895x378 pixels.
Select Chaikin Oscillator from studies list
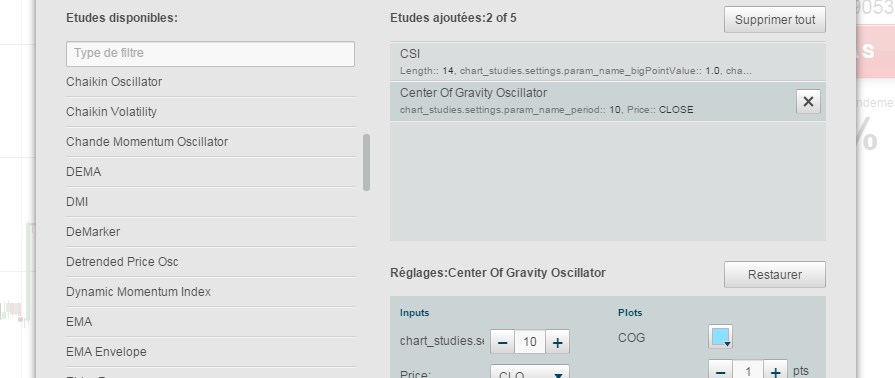tap(211, 82)
